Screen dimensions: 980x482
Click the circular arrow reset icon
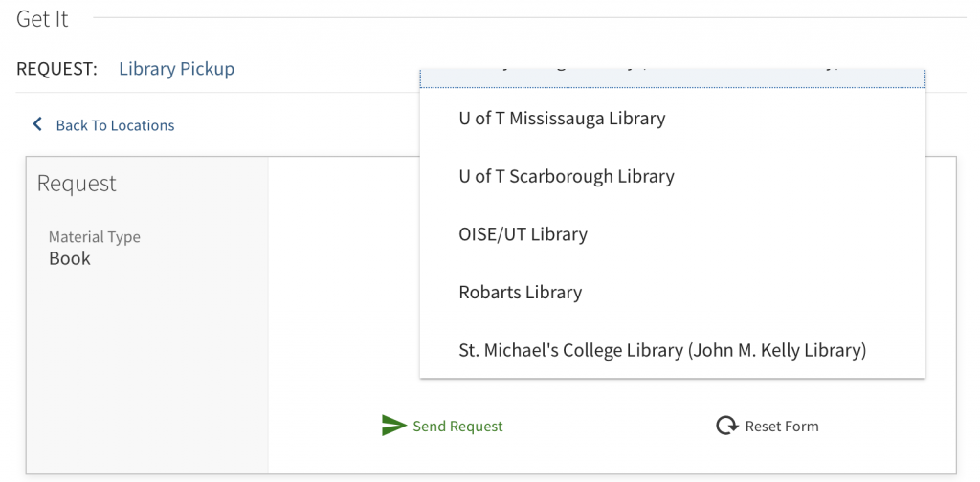click(726, 426)
